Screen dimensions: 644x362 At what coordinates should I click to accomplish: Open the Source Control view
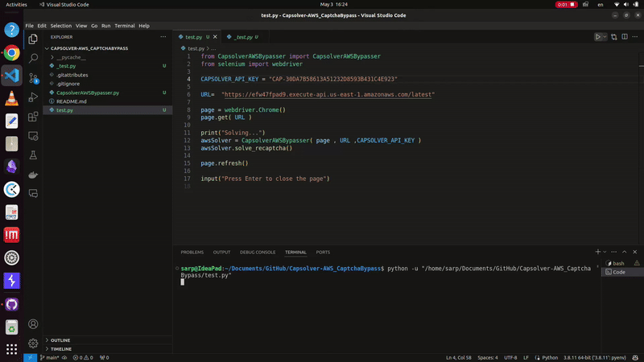pyautogui.click(x=33, y=77)
